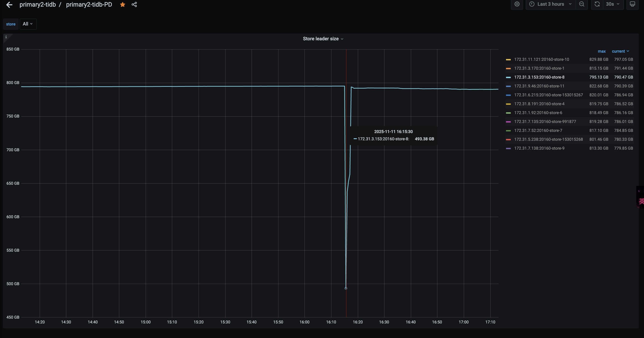Open the 30s refresh interval dropdown
The height and width of the screenshot is (338, 644).
pos(612,4)
